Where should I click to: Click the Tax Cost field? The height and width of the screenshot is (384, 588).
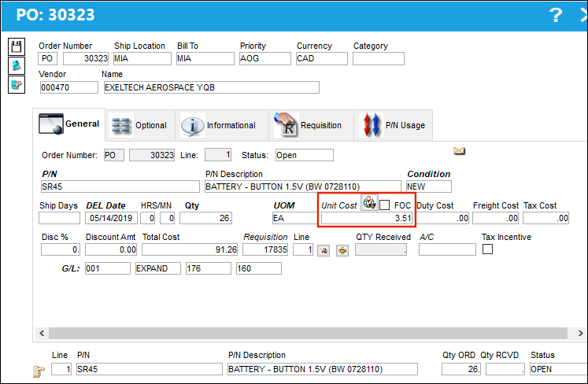545,218
